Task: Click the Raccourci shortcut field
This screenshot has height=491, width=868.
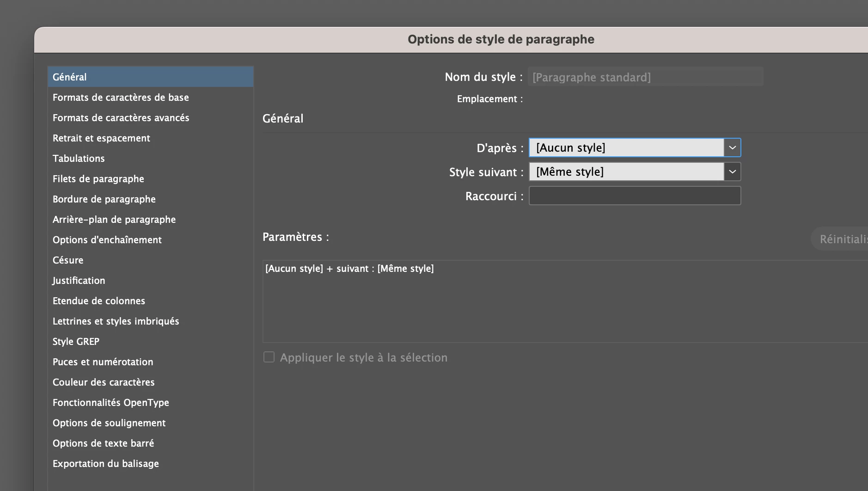Action: (635, 196)
